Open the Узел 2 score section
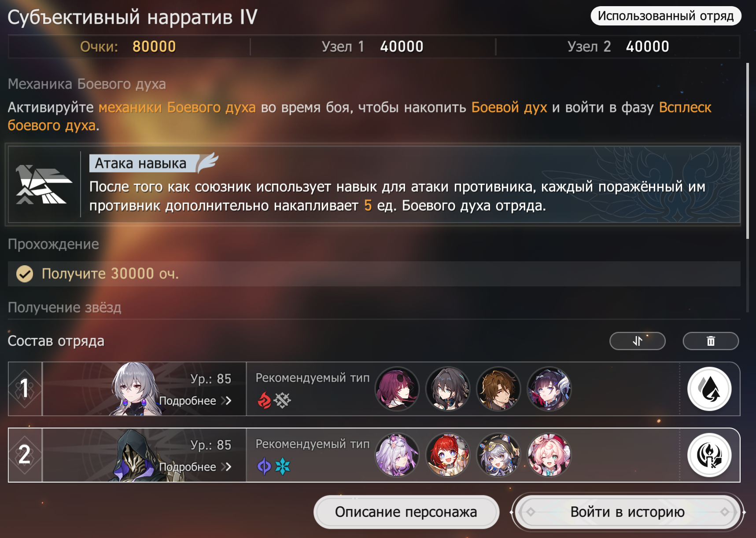756x538 pixels. click(x=618, y=47)
